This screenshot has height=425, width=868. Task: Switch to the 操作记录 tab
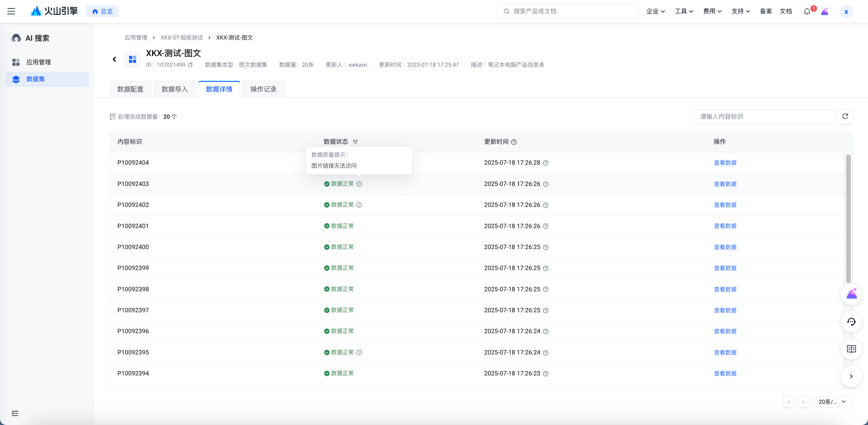pos(263,89)
